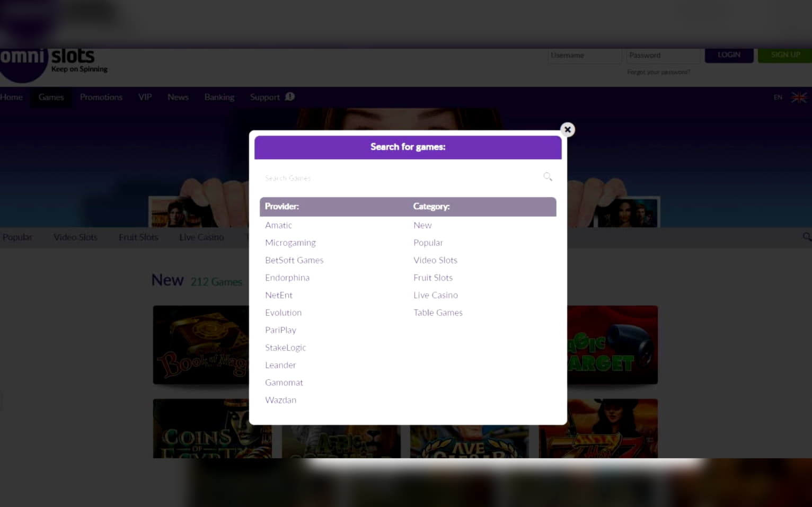The height and width of the screenshot is (507, 812).
Task: Open the Home menu item
Action: coord(11,97)
